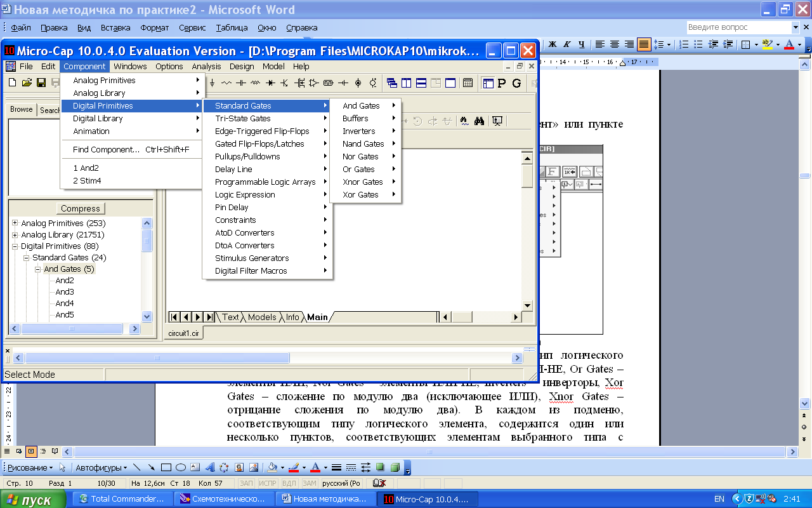This screenshot has height=508, width=812.
Task: Click the Arrow drawing tool in Word
Action: (152, 467)
